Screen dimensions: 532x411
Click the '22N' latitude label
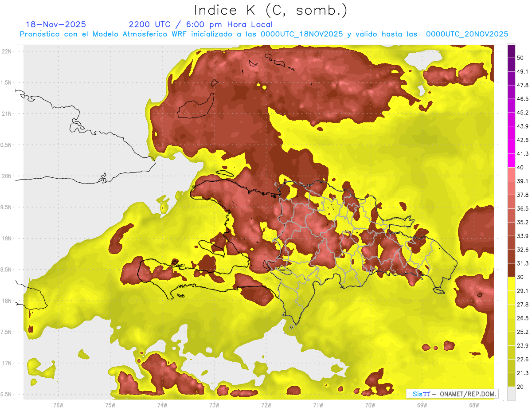[x=7, y=51]
